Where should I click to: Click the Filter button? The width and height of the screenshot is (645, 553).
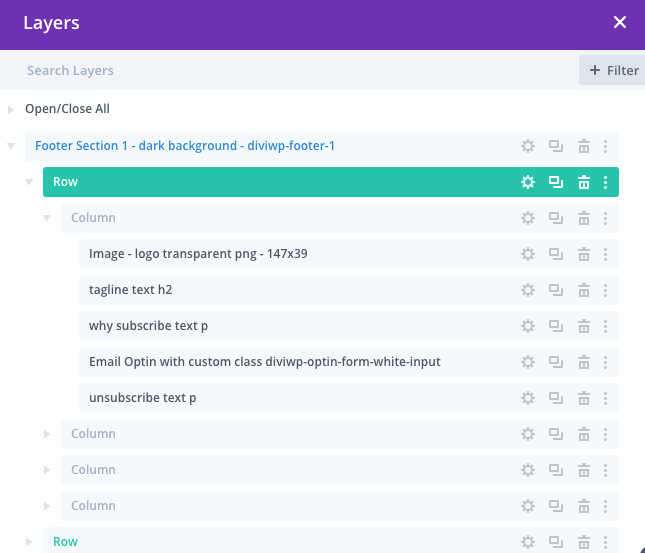click(612, 70)
